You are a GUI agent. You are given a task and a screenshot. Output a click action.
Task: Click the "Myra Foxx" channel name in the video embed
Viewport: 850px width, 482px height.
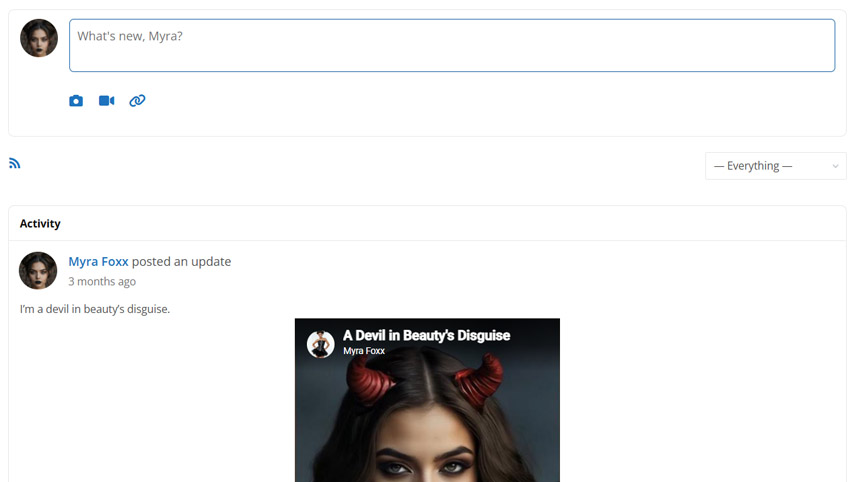click(x=364, y=351)
